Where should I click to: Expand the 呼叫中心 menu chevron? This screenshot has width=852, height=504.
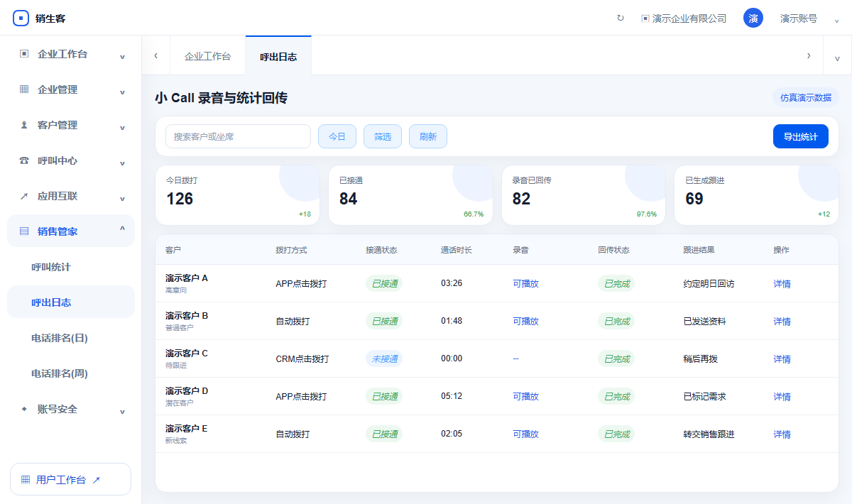[122, 163]
